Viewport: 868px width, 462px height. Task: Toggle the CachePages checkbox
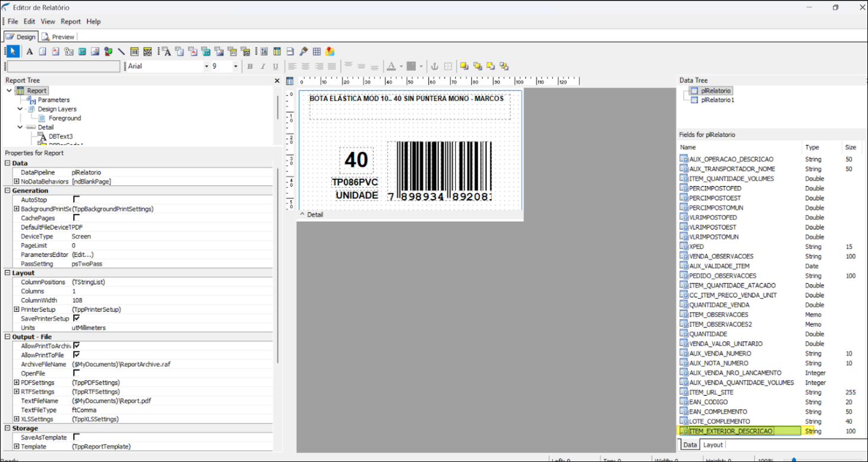(76, 218)
